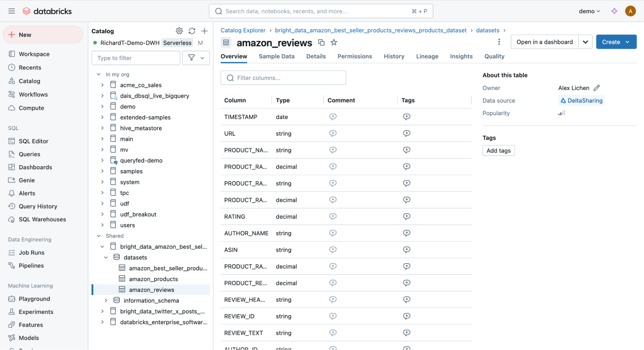
Task: Click the dropdown arrow next to Create button
Action: click(629, 42)
